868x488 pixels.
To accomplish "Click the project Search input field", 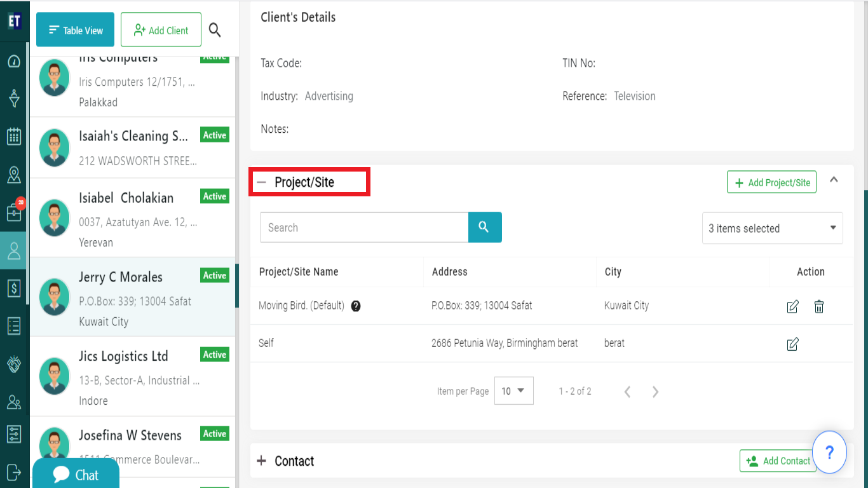I will click(x=365, y=227).
